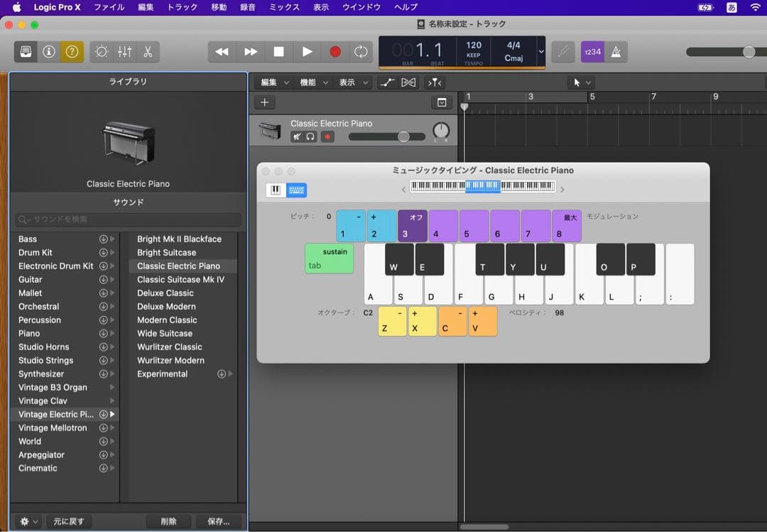Open the トラック menu in menu bar
Image resolution: width=767 pixels, height=532 pixels.
pos(183,7)
